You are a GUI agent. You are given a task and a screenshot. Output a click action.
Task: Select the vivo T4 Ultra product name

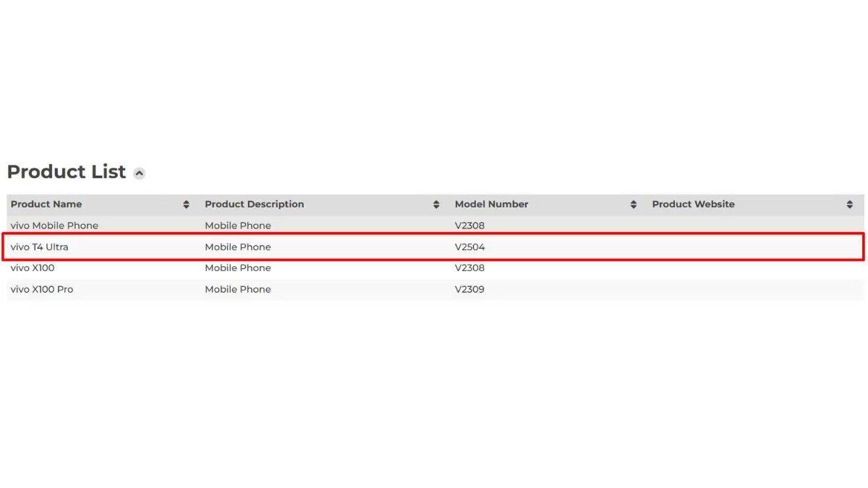[39, 247]
